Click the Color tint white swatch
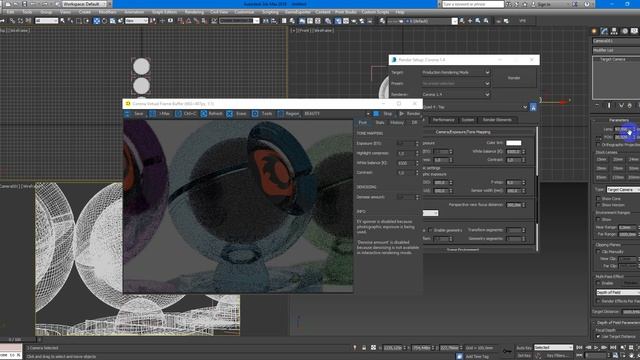640x360 pixels. [x=513, y=143]
